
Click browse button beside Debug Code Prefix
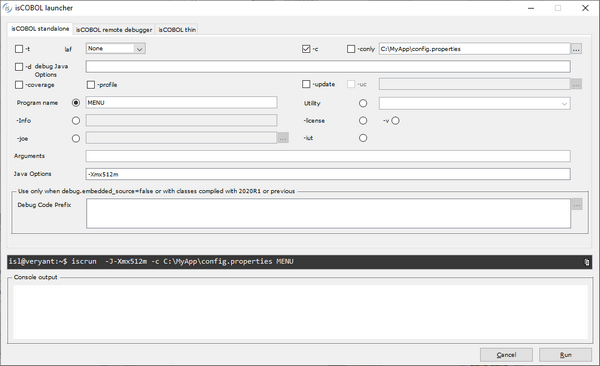(577, 204)
